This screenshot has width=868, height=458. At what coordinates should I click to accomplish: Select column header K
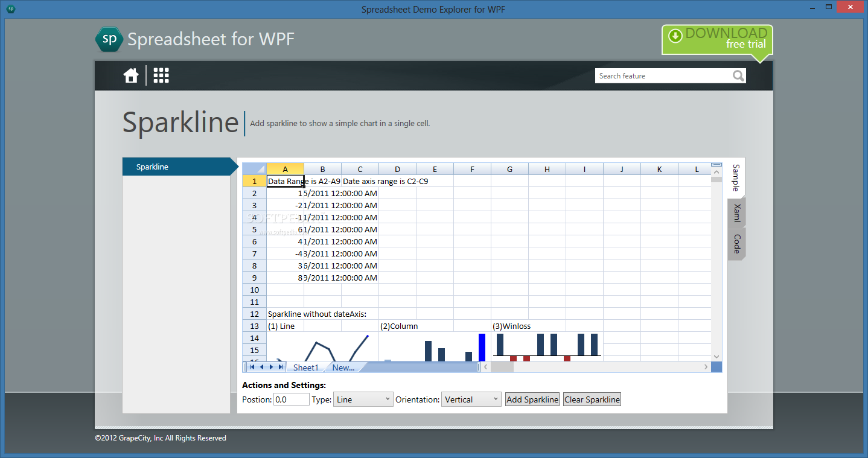click(659, 169)
